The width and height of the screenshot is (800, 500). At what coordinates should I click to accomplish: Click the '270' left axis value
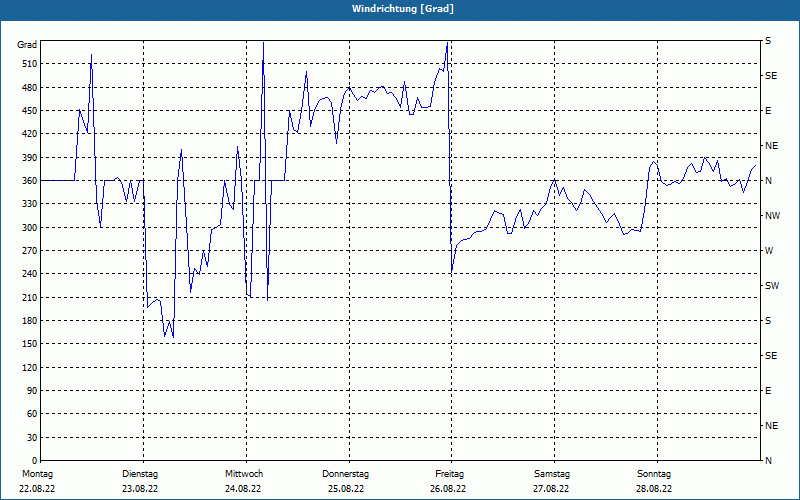pos(30,251)
